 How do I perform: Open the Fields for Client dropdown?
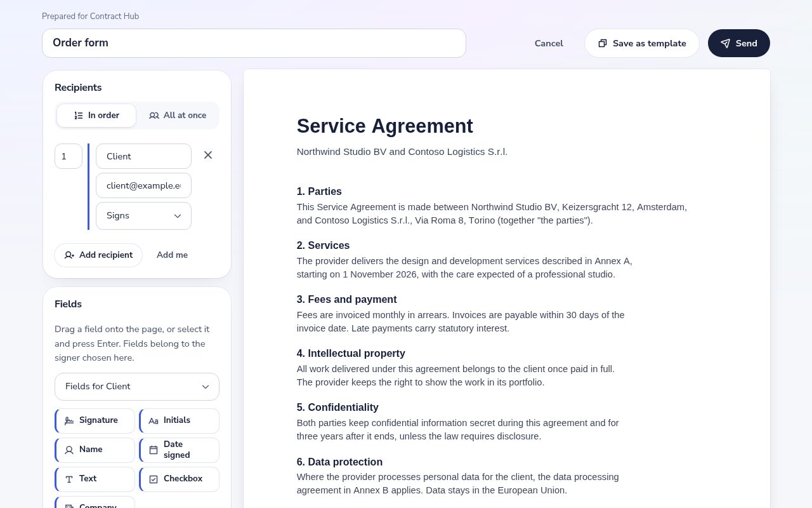(137, 387)
